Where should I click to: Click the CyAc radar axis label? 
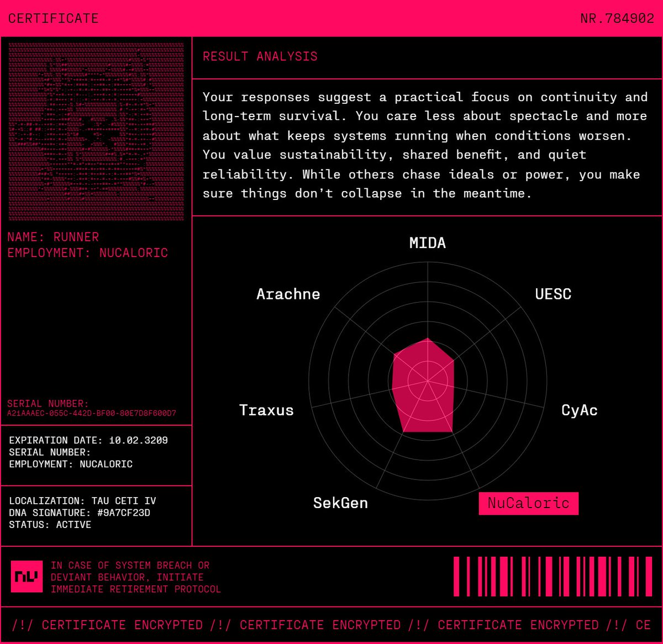[580, 410]
